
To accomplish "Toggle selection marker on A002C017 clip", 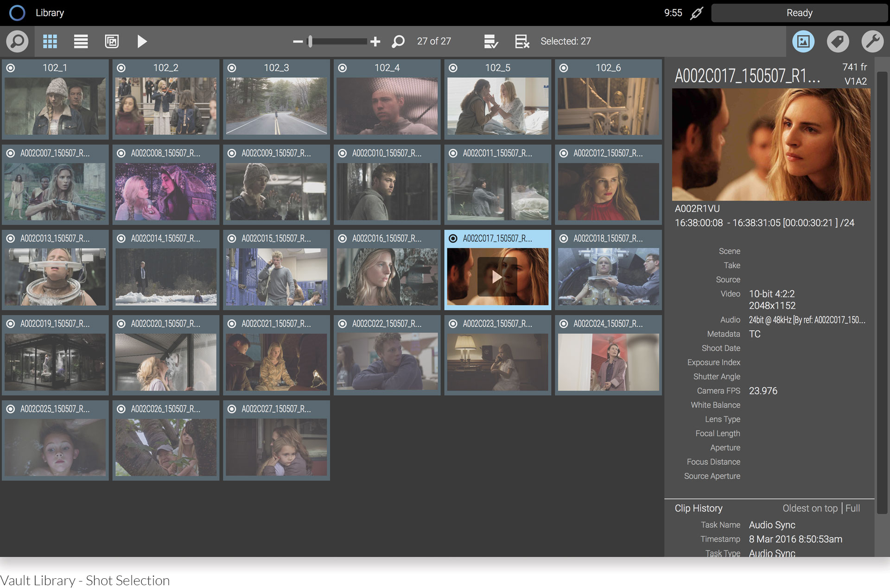I will point(453,239).
